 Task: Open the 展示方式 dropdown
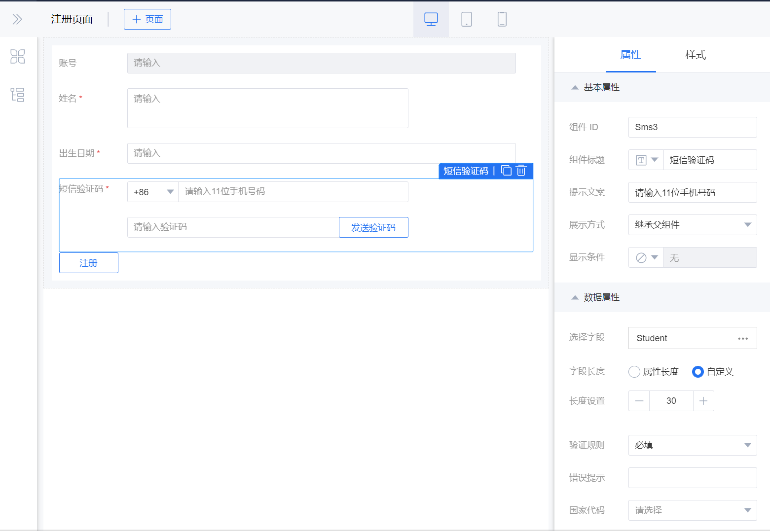pyautogui.click(x=693, y=225)
